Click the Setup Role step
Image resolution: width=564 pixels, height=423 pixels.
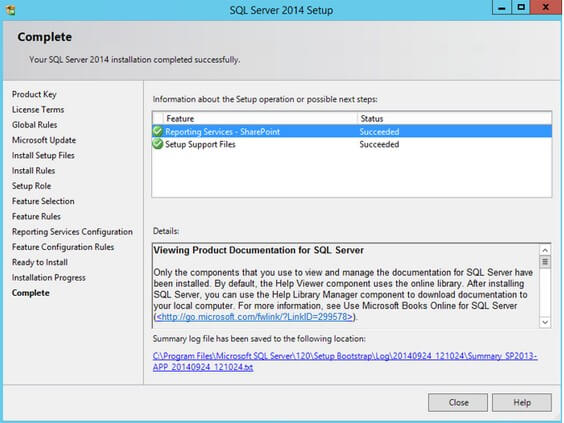[32, 186]
